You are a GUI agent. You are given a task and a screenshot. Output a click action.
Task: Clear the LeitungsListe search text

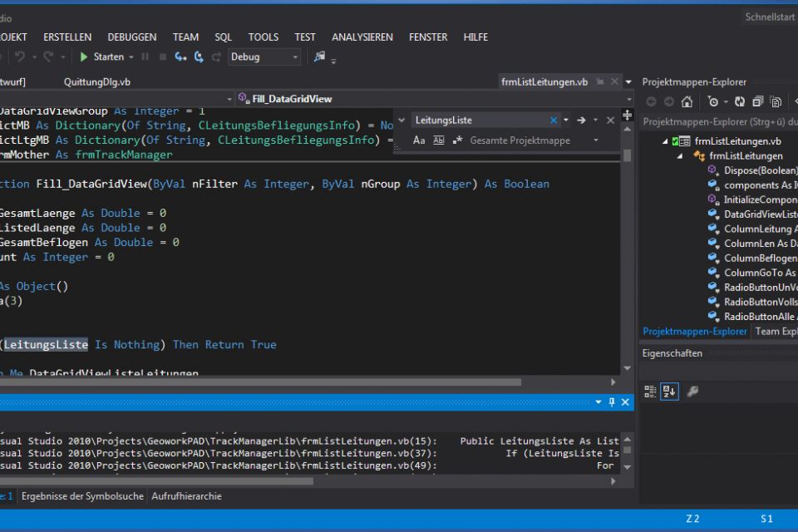(554, 121)
